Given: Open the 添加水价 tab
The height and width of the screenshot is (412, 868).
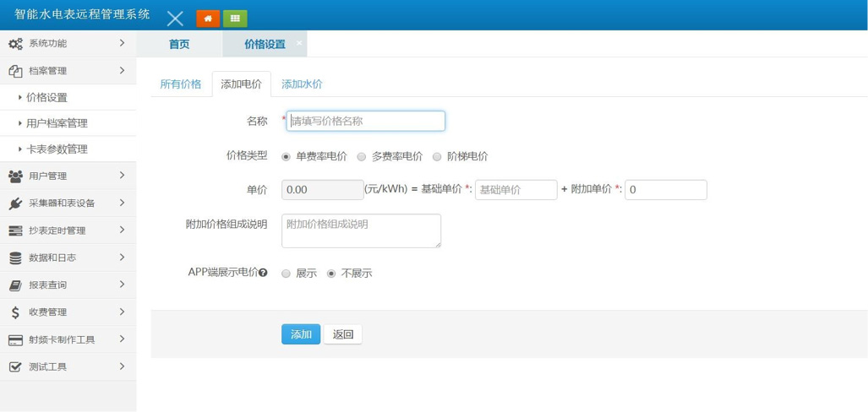Looking at the screenshot, I should [x=302, y=84].
